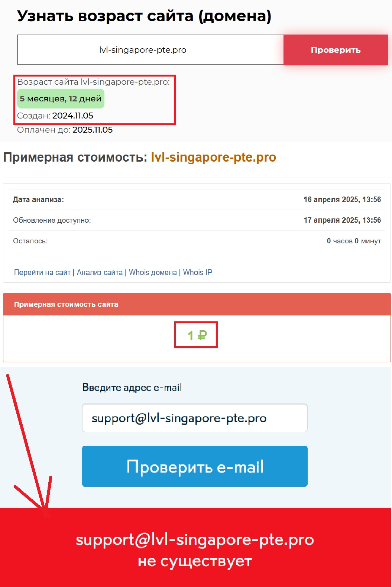This screenshot has width=392, height=587.
Task: Open the Whois IP link
Action: click(198, 272)
